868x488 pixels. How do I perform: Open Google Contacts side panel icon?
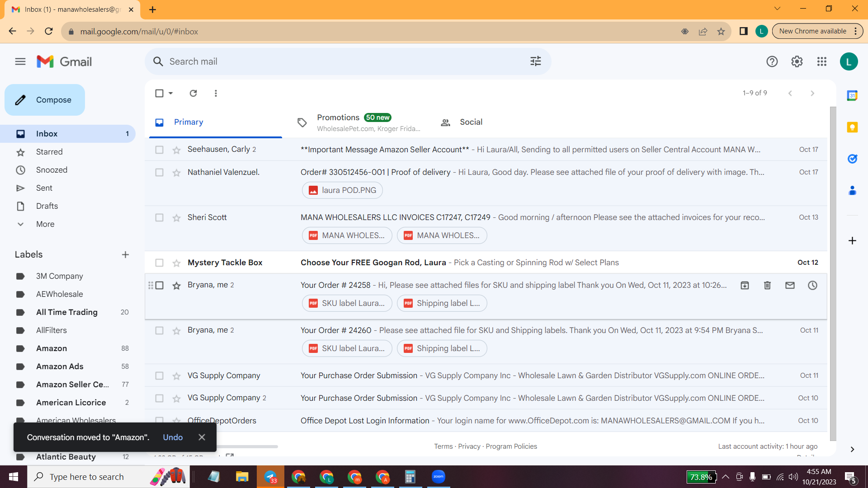[852, 190]
